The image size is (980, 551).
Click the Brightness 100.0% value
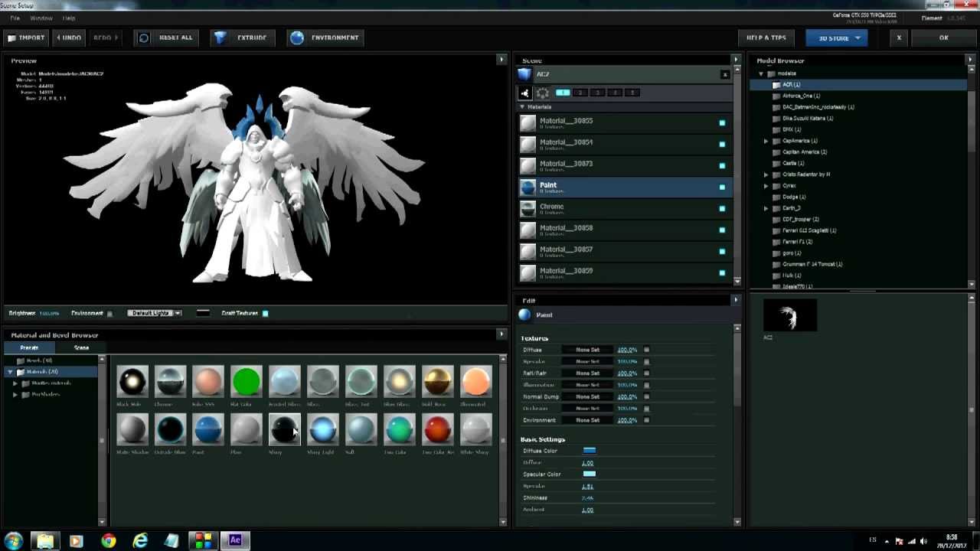click(x=49, y=314)
